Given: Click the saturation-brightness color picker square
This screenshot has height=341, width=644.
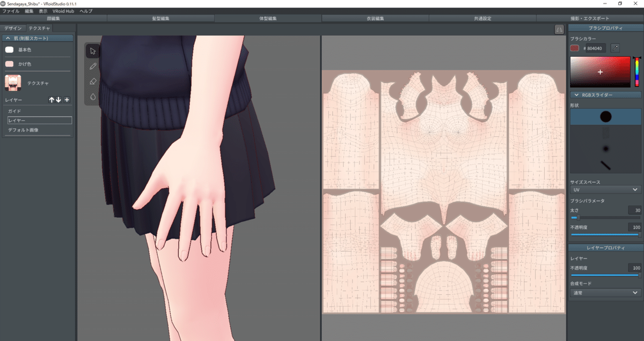Looking at the screenshot, I should 600,71.
